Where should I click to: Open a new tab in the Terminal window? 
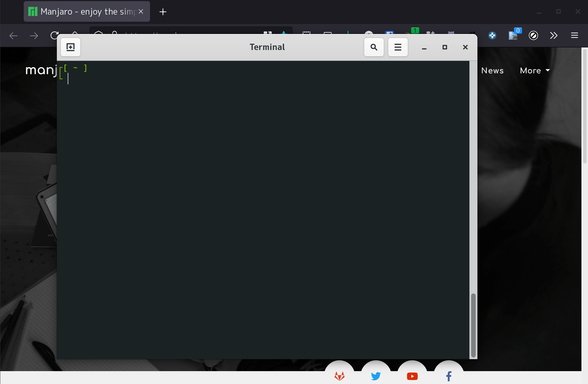(x=71, y=47)
